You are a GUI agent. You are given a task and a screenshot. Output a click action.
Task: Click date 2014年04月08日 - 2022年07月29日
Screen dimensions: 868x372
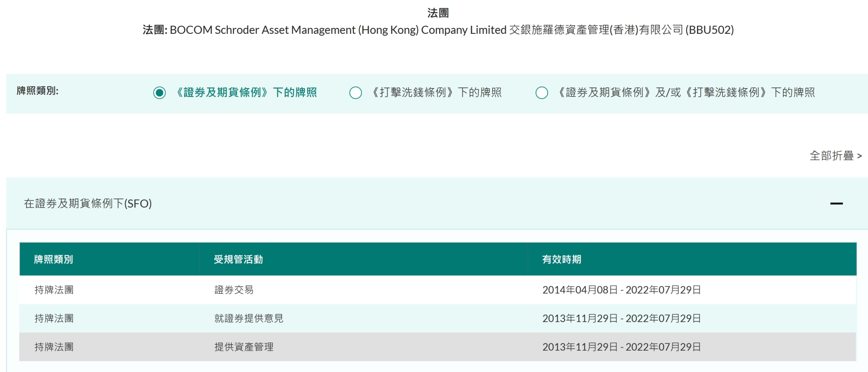(x=621, y=290)
